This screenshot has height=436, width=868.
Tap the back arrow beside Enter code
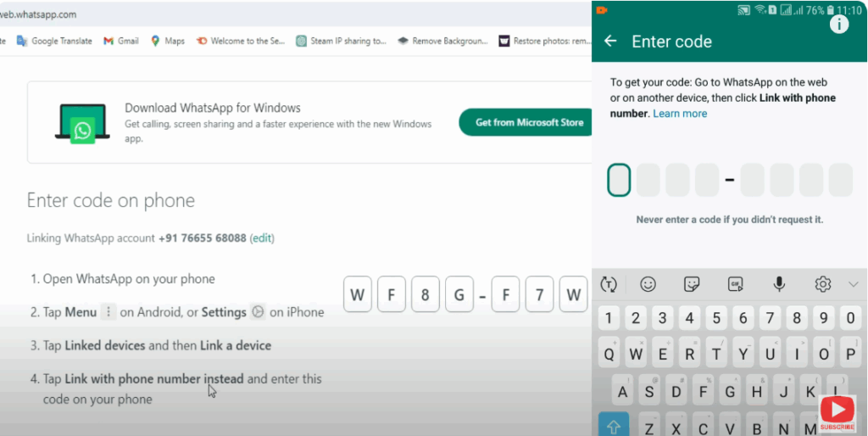(x=610, y=42)
